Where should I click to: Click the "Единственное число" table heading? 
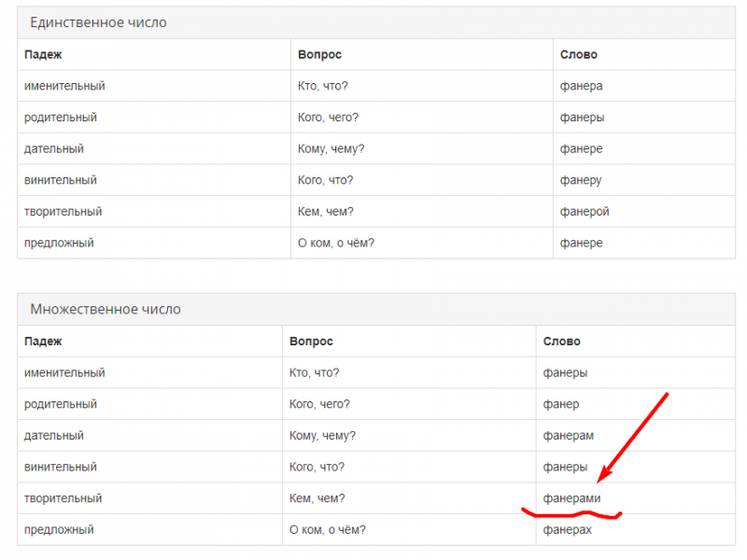click(x=98, y=22)
